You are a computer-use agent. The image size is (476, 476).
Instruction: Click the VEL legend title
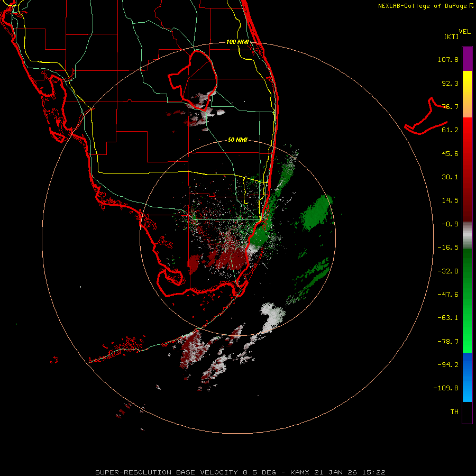pos(464,32)
